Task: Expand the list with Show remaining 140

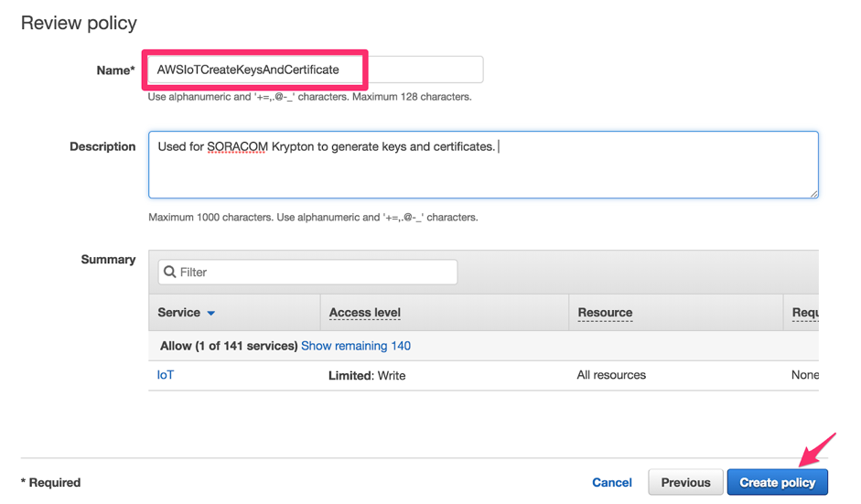Action: (x=356, y=346)
